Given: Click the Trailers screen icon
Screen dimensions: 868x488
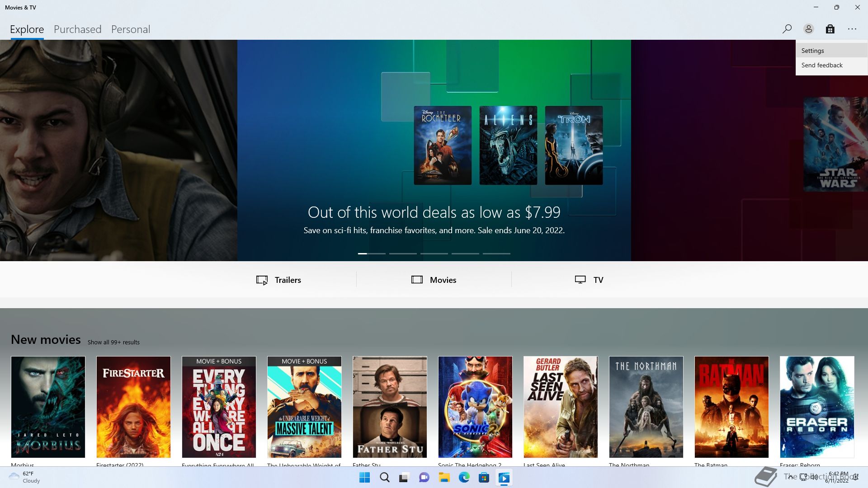Looking at the screenshot, I should tap(262, 280).
